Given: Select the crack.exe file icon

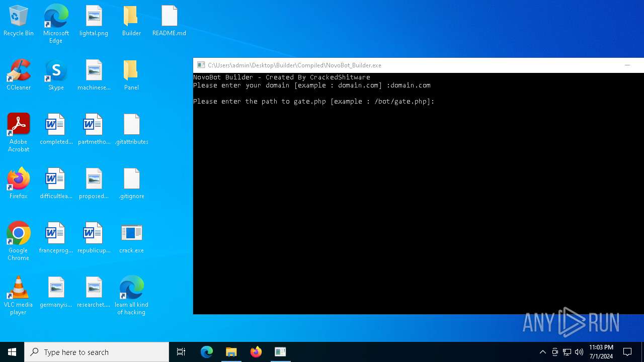Looking at the screenshot, I should (x=131, y=238).
